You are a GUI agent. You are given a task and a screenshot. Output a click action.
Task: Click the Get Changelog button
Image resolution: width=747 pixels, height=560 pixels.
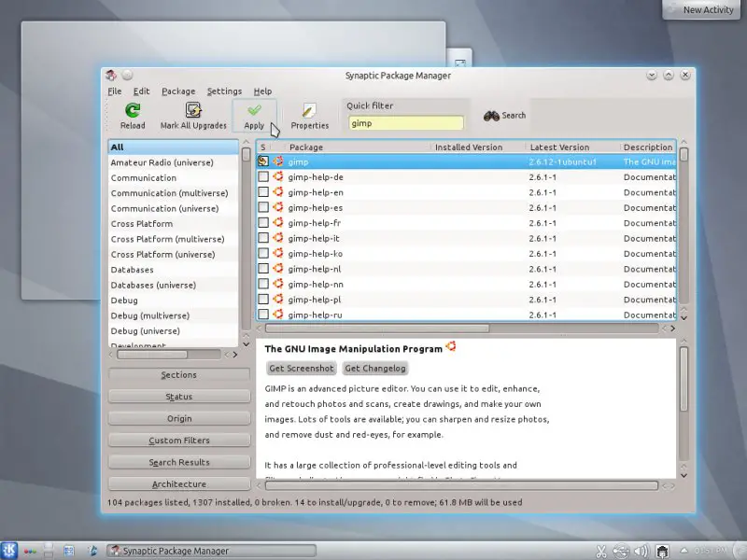[x=375, y=368]
